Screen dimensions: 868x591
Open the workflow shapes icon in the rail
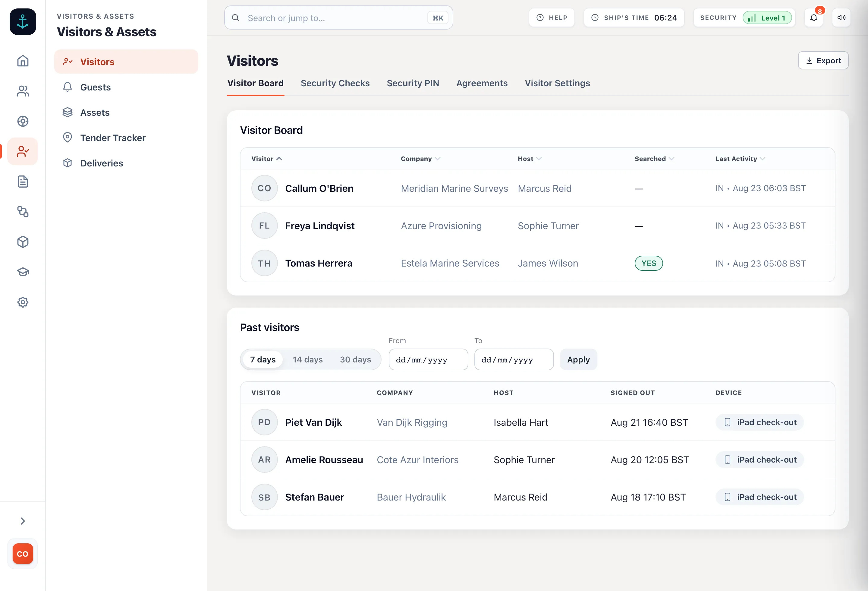tap(23, 212)
